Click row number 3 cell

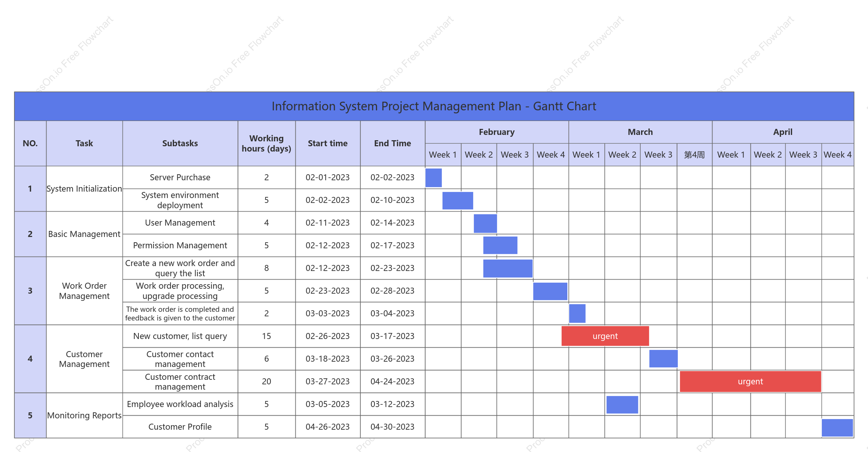tap(30, 291)
